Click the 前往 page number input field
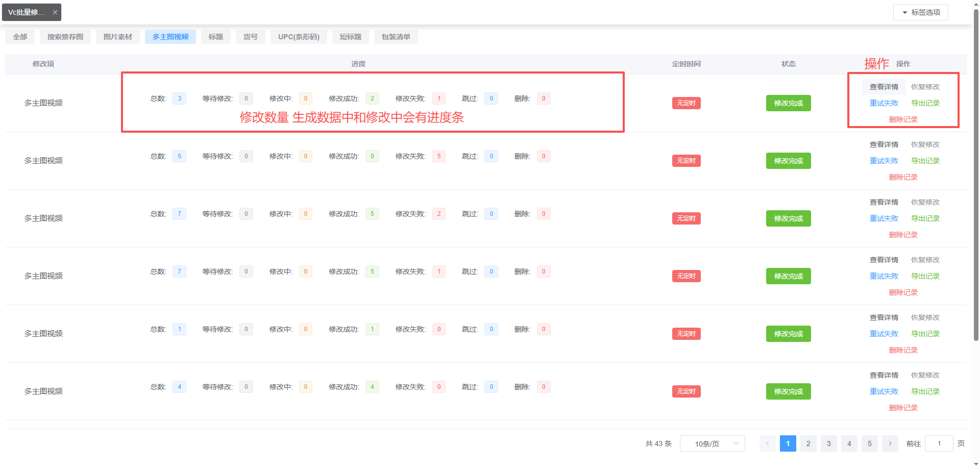The image size is (980, 469). (x=939, y=443)
